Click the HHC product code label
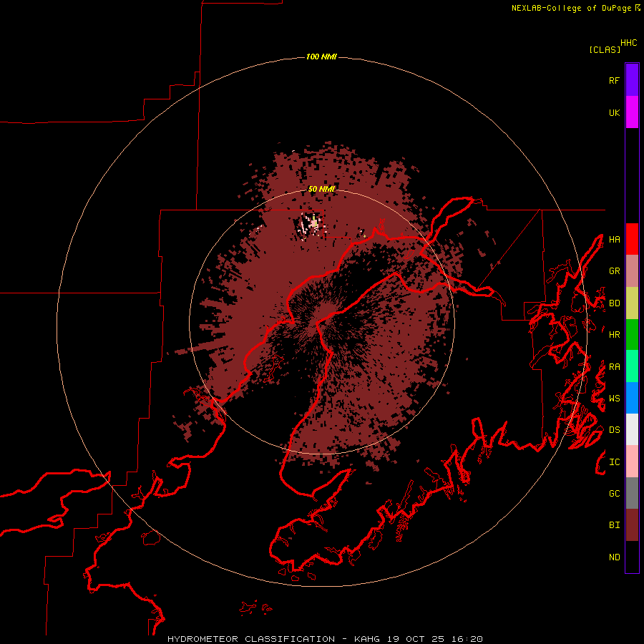The width and height of the screenshot is (644, 644). (628, 43)
